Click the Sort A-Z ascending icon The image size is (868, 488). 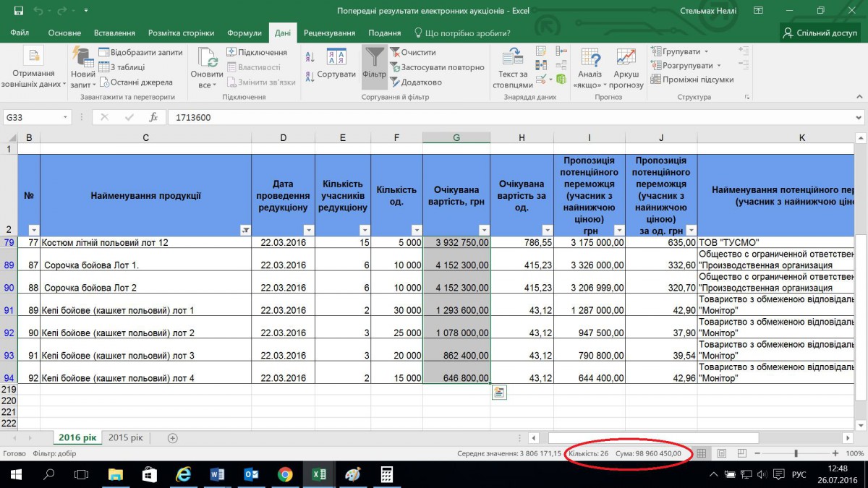(310, 59)
